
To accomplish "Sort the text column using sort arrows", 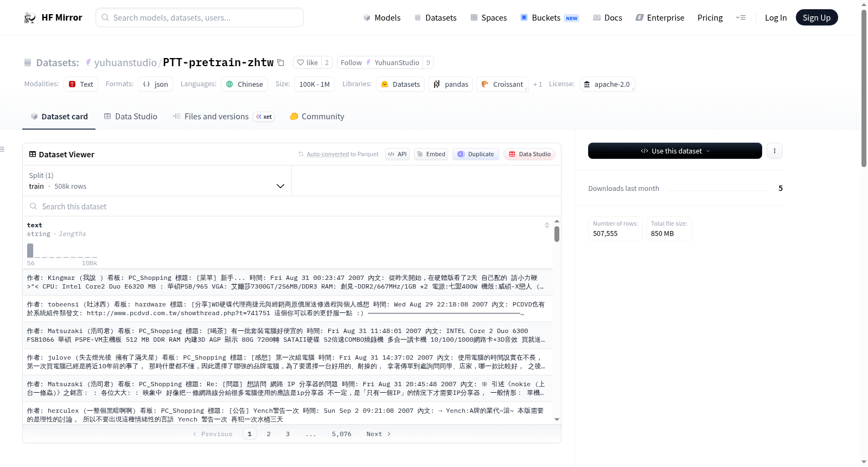I will click(547, 225).
